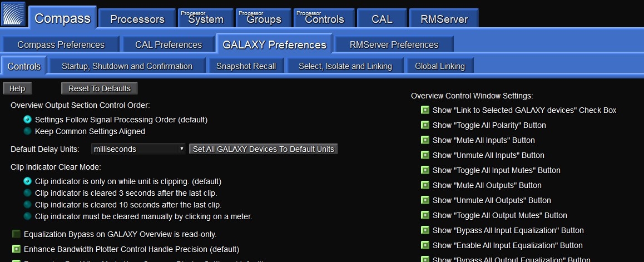Uncheck Show "Toggle All Polarity" Button
The height and width of the screenshot is (262, 644).
coord(425,126)
